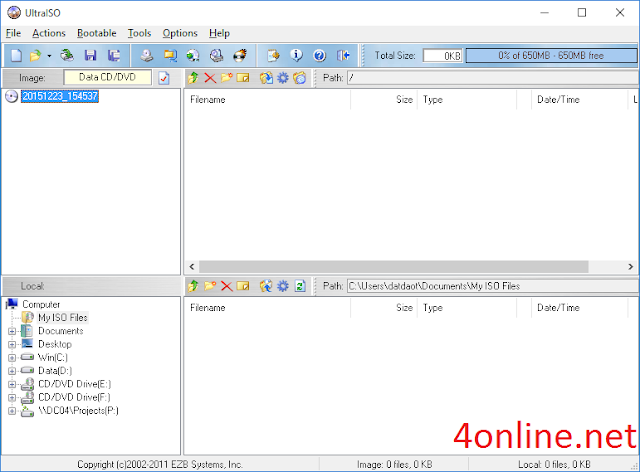Expand the CD/DVD Drive(E:) node

click(12, 384)
